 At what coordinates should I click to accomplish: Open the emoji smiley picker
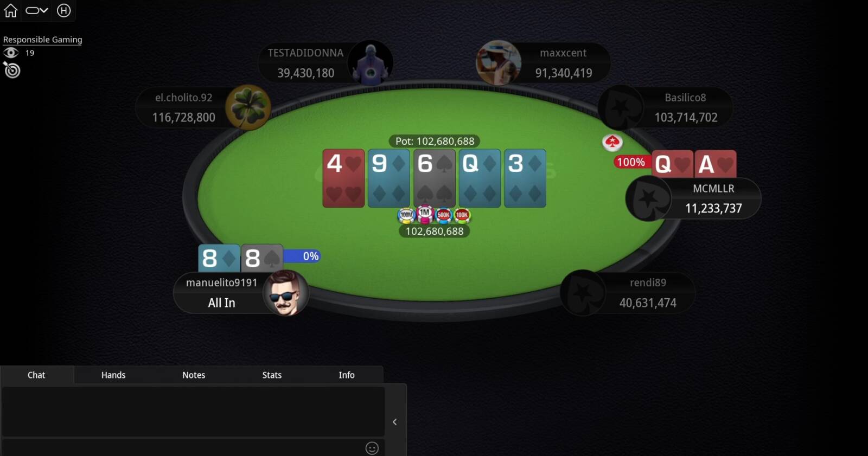[x=372, y=448]
